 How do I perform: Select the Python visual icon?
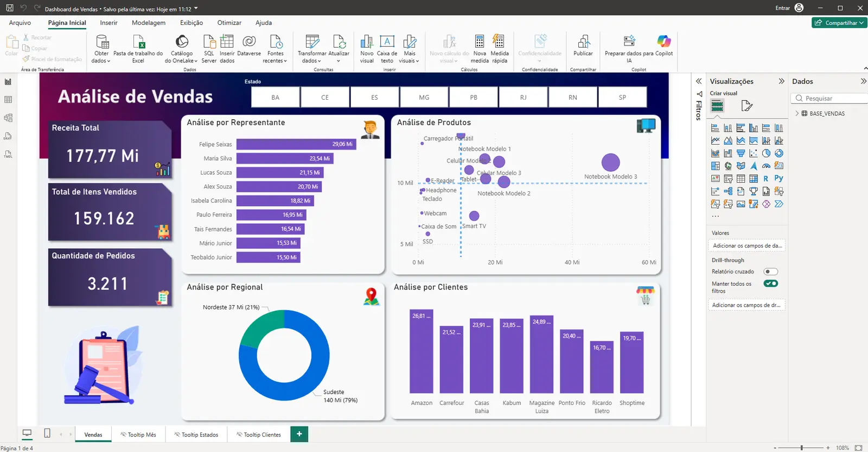pyautogui.click(x=778, y=178)
